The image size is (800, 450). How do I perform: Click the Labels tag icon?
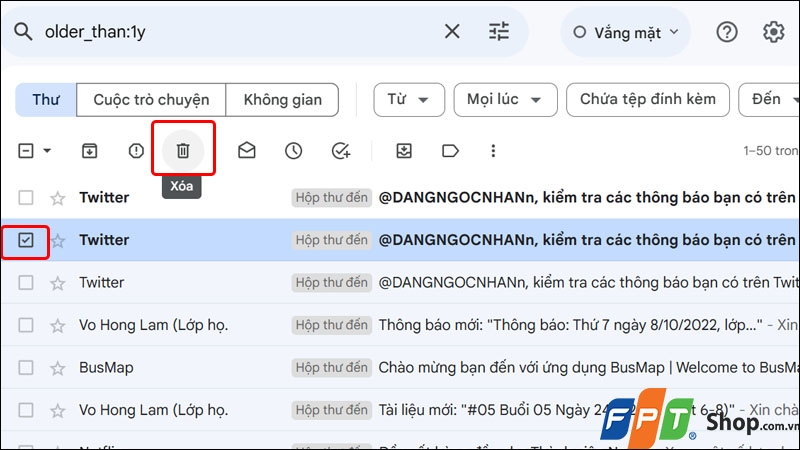450,151
